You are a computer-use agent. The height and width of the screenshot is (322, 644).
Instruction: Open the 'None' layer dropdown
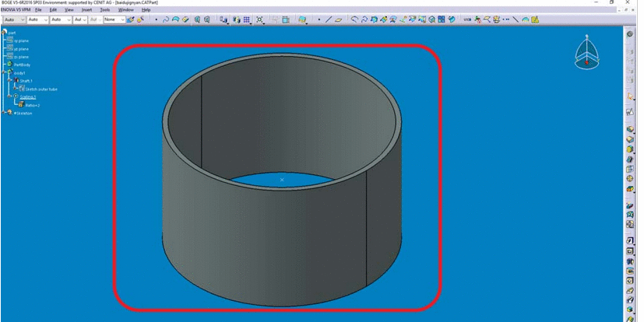pyautogui.click(x=113, y=19)
